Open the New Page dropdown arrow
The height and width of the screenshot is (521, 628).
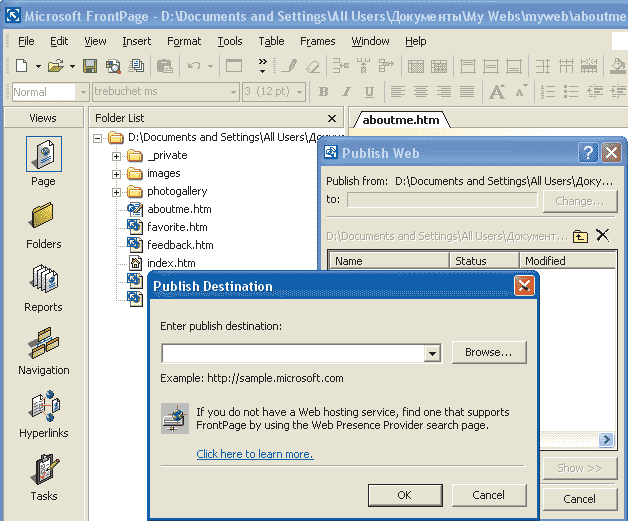coord(38,66)
